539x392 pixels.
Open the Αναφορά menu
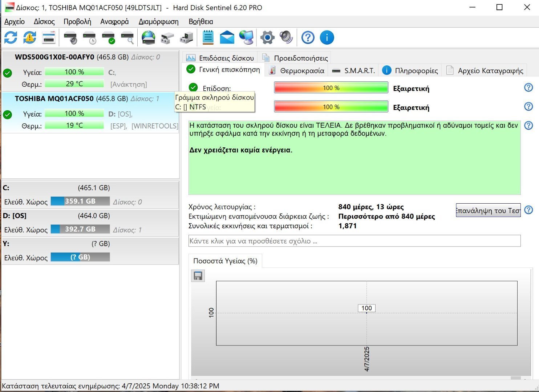tap(114, 21)
